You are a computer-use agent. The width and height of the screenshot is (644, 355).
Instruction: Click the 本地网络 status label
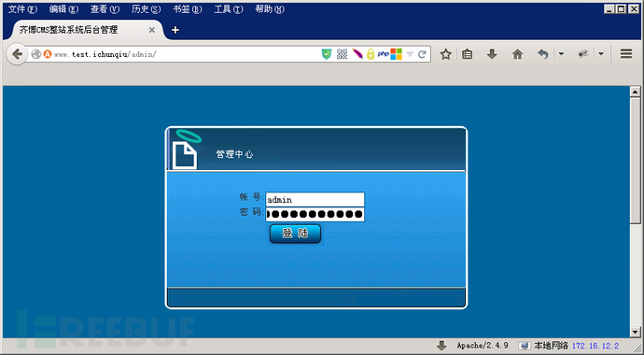(x=551, y=346)
